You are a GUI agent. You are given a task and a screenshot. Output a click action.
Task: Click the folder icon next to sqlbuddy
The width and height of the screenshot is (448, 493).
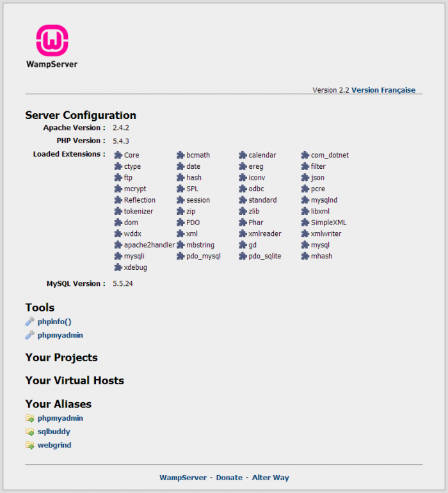29,432
